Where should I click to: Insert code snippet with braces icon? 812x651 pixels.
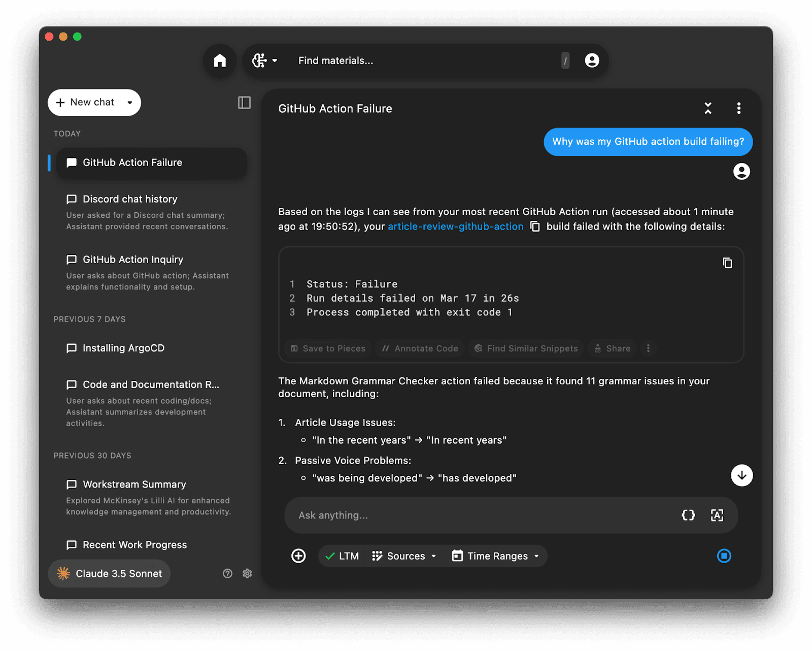point(688,515)
